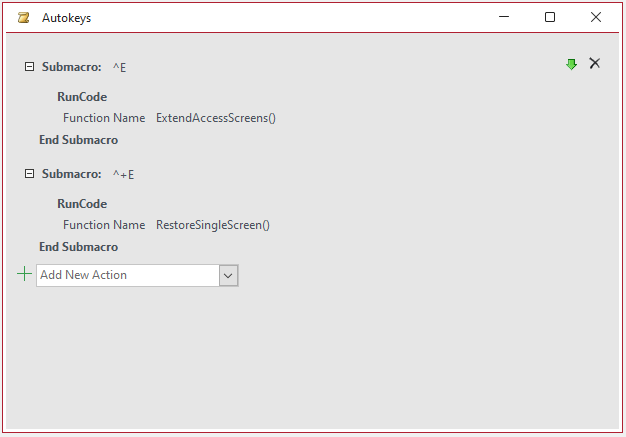Screen dimensions: 626x437
Task: Click Function Name label for RestoreSingleScreen()
Action: click(x=104, y=225)
